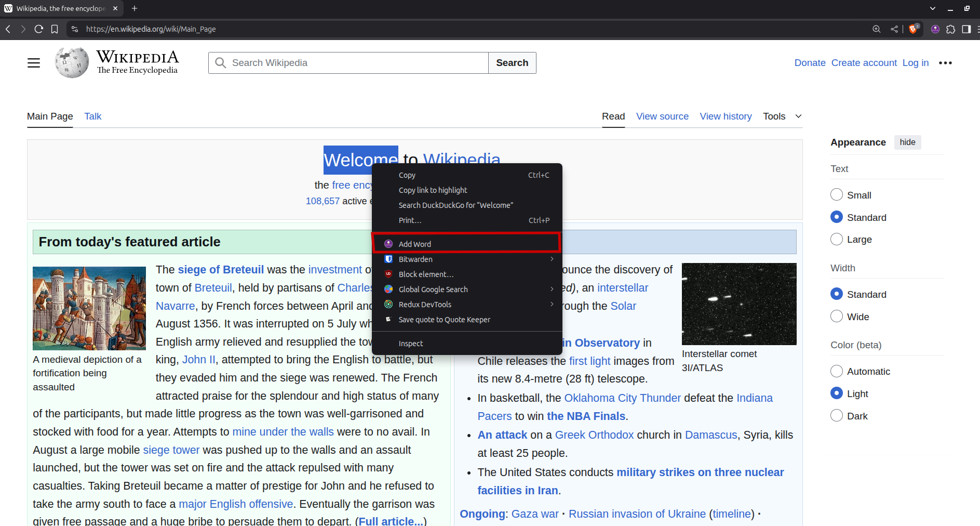Choose Copy link to highlight
Viewport: 980px width, 526px height.
467,190
